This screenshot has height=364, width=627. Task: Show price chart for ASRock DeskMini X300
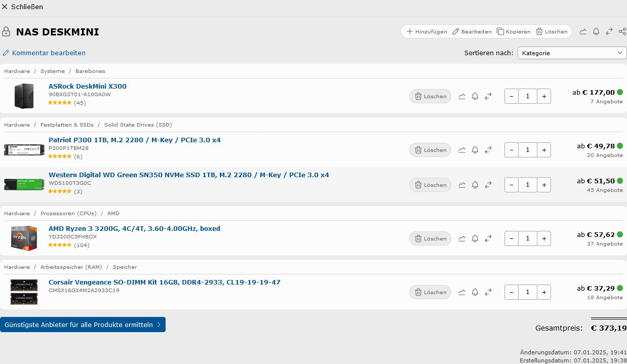[x=462, y=96]
